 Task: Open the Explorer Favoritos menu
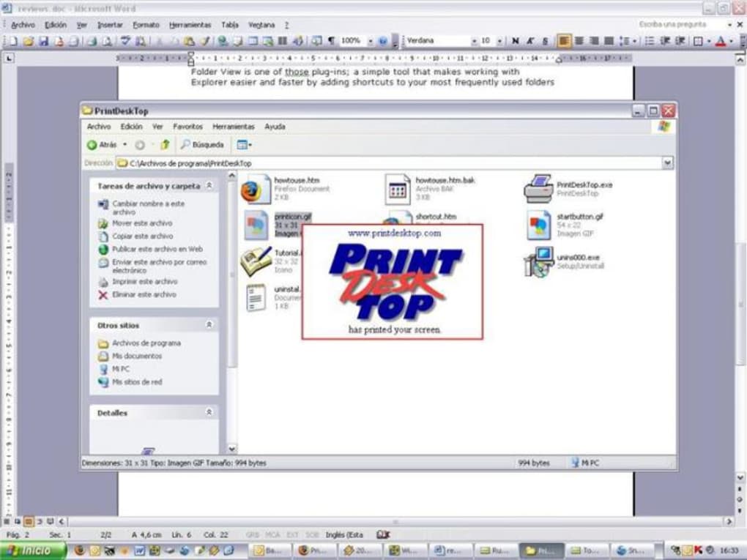(187, 127)
